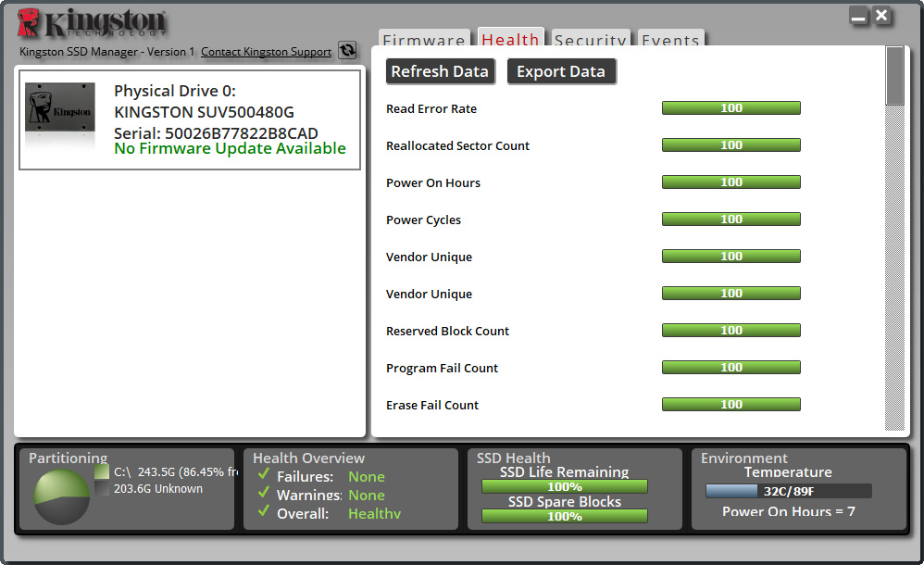Click the Failures green checkmark icon
The width and height of the screenshot is (924, 565).
(x=264, y=476)
